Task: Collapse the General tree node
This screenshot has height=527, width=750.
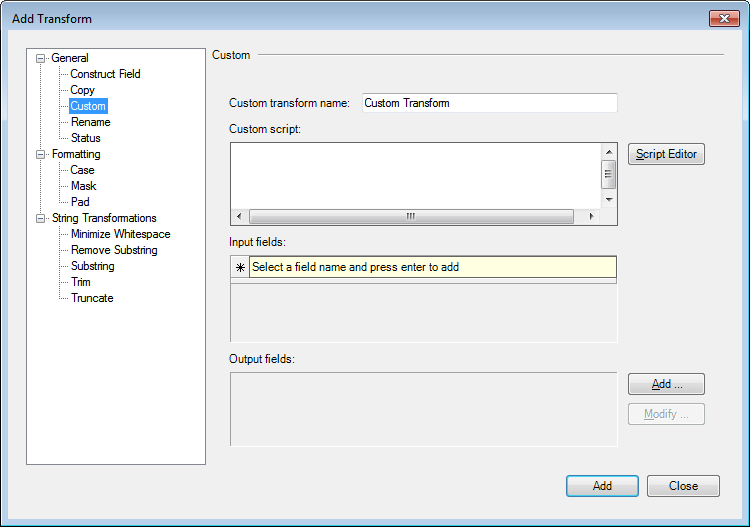Action: click(41, 58)
